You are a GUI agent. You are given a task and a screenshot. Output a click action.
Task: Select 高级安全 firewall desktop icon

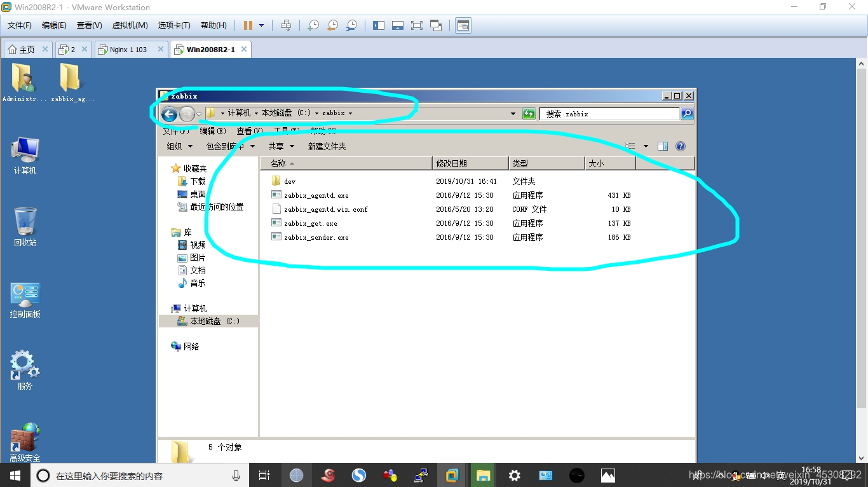[25, 442]
